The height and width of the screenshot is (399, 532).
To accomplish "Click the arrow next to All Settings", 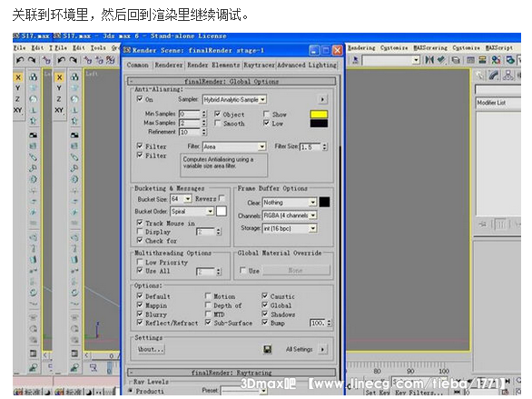I will tap(322, 349).
